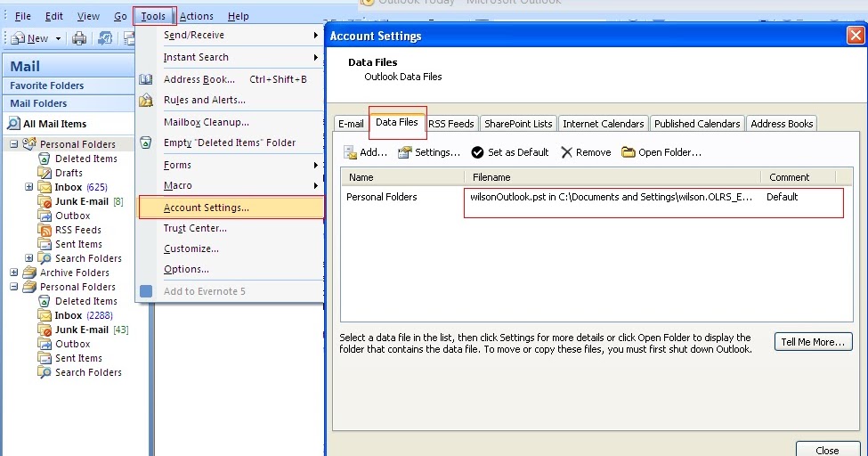The height and width of the screenshot is (456, 868).
Task: Click the Close button in Account Settings
Action: pos(827,450)
